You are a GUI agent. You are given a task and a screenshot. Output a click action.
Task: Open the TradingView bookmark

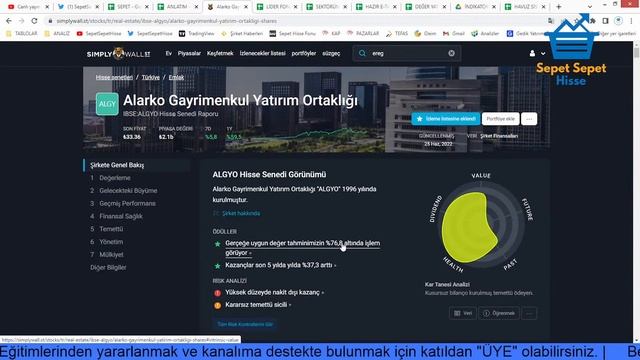197,33
